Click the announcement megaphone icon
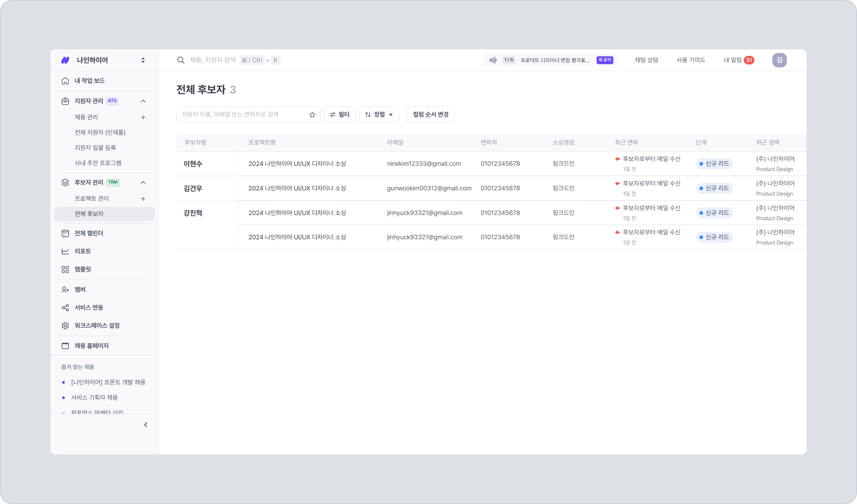The height and width of the screenshot is (504, 857). tap(493, 60)
